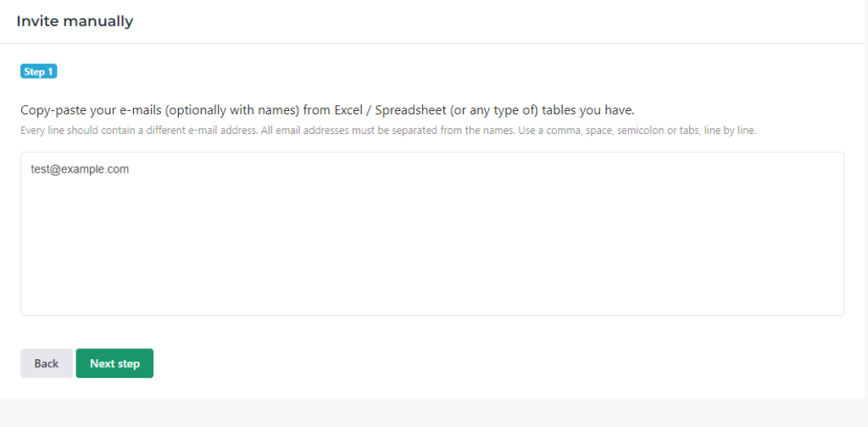Click the Invite manually heading
868x427 pixels.
coord(75,21)
